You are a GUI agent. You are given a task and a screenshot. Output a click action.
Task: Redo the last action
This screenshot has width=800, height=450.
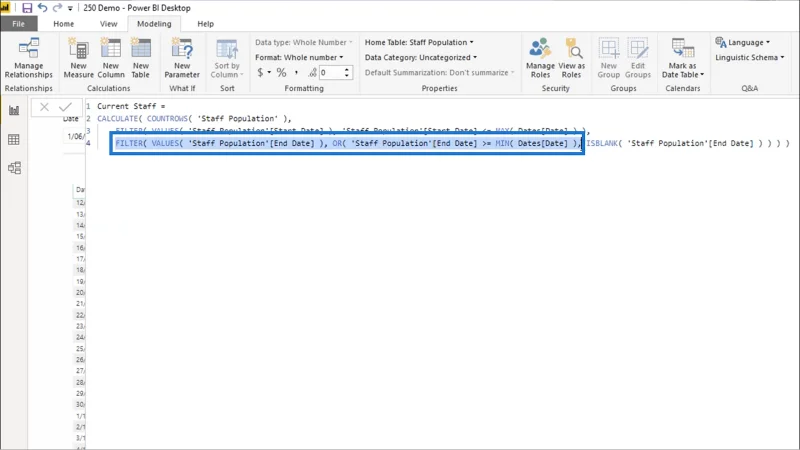(57, 8)
